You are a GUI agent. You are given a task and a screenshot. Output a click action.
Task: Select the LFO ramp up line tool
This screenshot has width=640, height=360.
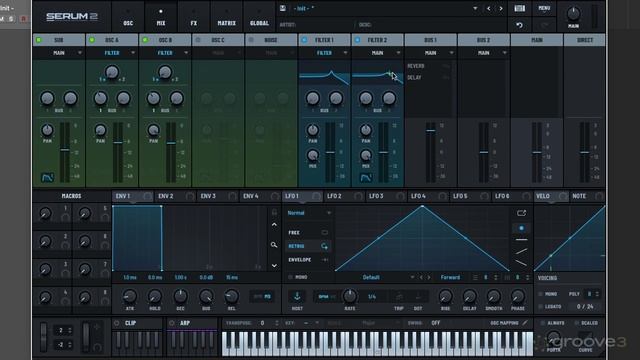[x=521, y=251]
